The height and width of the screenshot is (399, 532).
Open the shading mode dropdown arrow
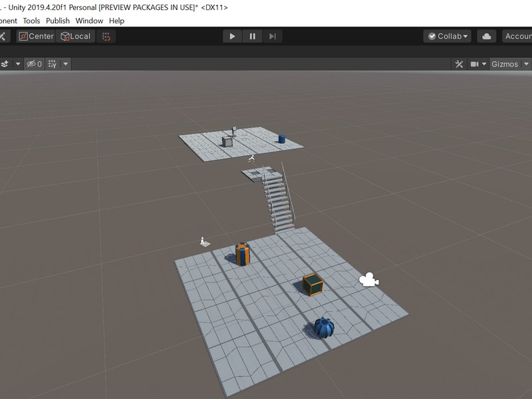pyautogui.click(x=18, y=64)
